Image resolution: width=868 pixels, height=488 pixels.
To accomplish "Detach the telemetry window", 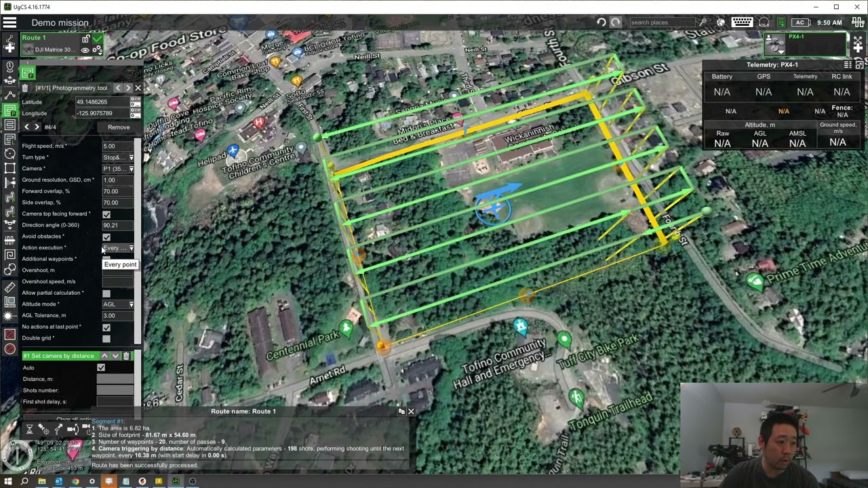I will coord(859,64).
